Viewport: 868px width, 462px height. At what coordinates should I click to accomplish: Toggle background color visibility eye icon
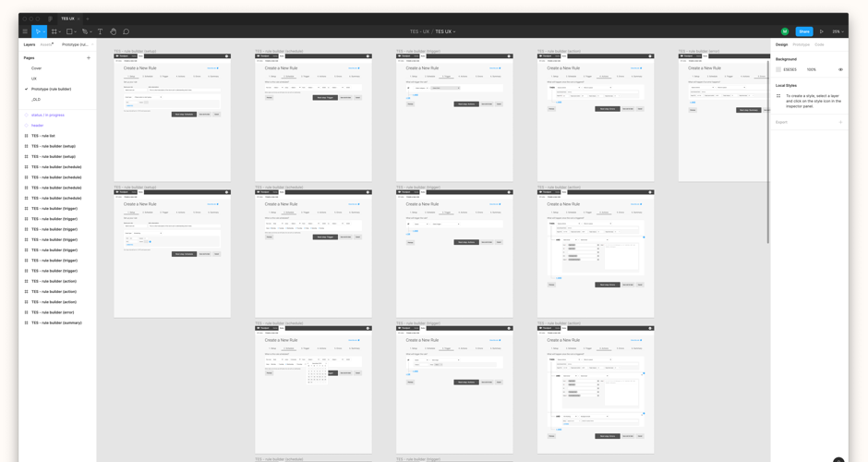840,69
